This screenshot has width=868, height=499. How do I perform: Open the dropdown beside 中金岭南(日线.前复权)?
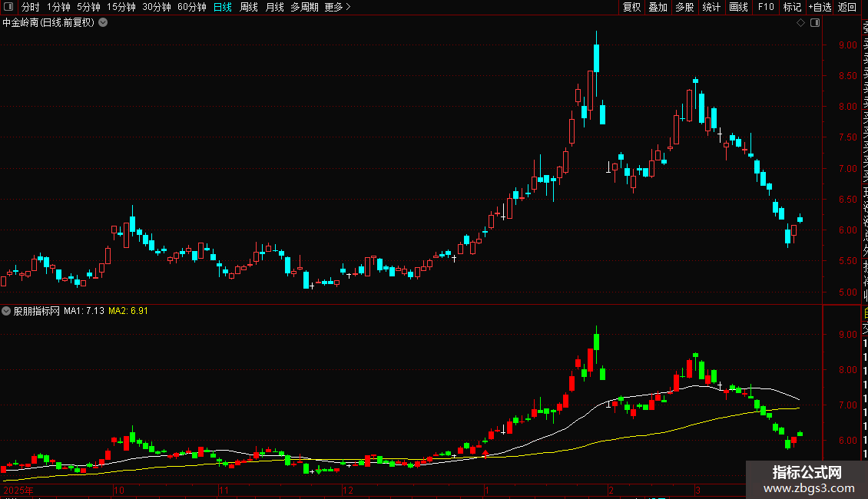103,23
